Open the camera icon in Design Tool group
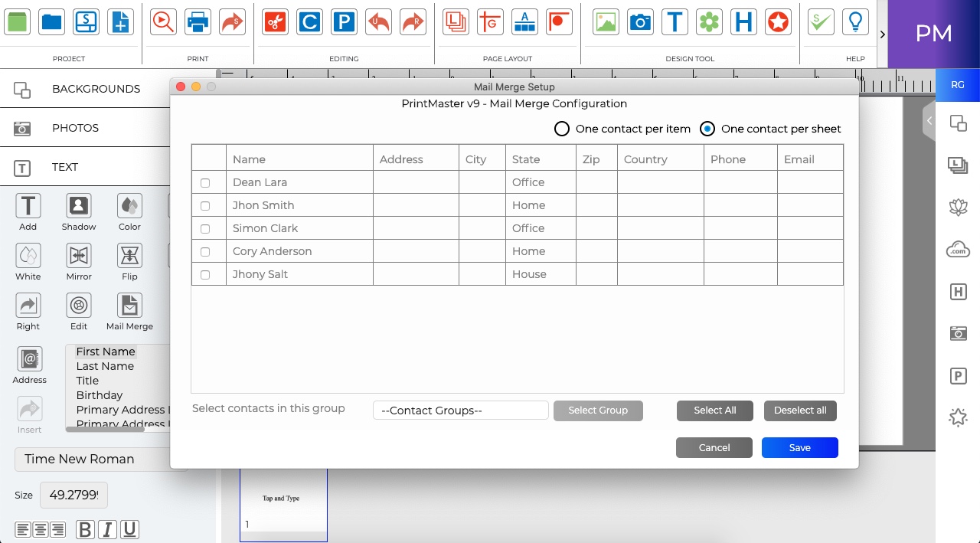Viewport: 980px width, 543px height. (640, 22)
